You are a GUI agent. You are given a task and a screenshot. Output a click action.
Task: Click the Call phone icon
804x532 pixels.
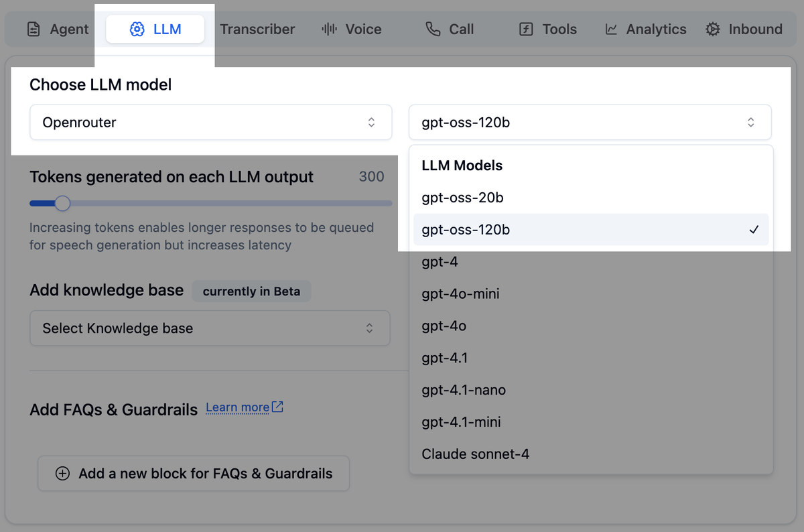click(x=433, y=29)
